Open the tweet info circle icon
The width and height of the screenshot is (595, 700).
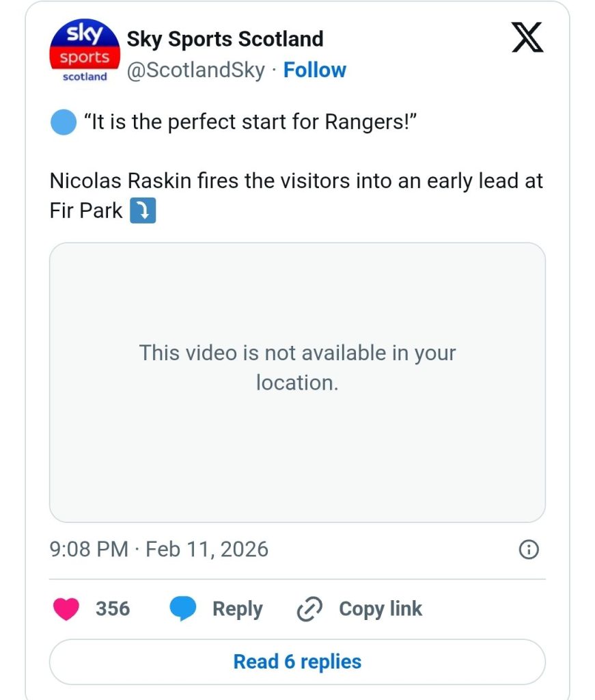coord(529,550)
